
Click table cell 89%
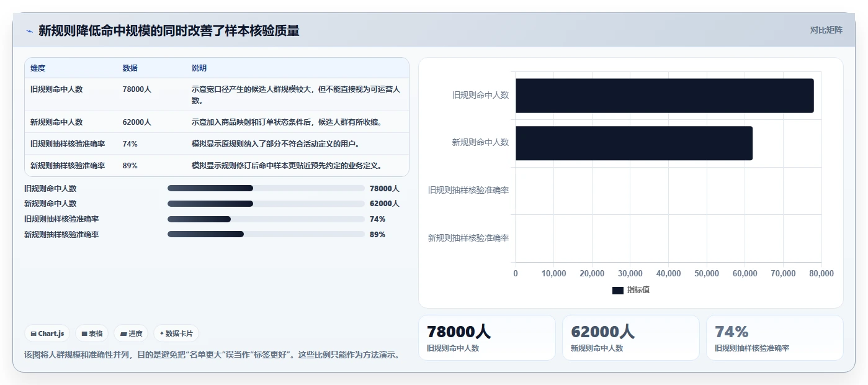tap(130, 165)
